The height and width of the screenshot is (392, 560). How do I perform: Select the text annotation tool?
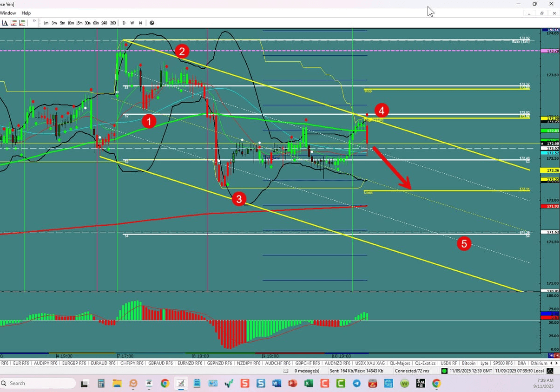click(5, 23)
